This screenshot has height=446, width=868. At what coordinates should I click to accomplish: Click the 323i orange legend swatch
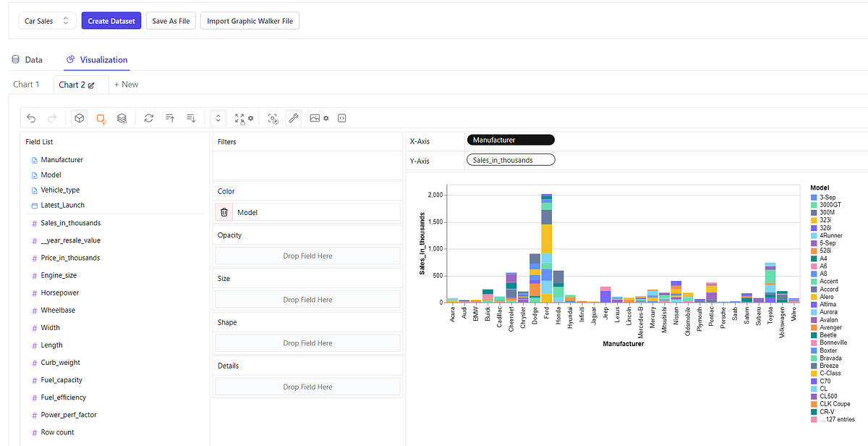(x=814, y=220)
